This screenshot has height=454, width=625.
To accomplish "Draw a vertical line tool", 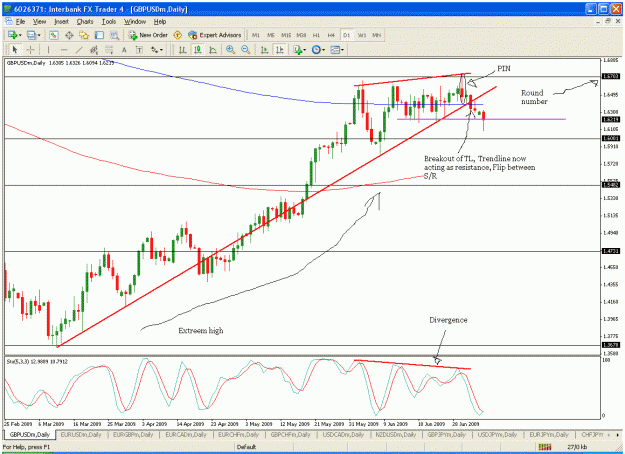I will point(48,50).
